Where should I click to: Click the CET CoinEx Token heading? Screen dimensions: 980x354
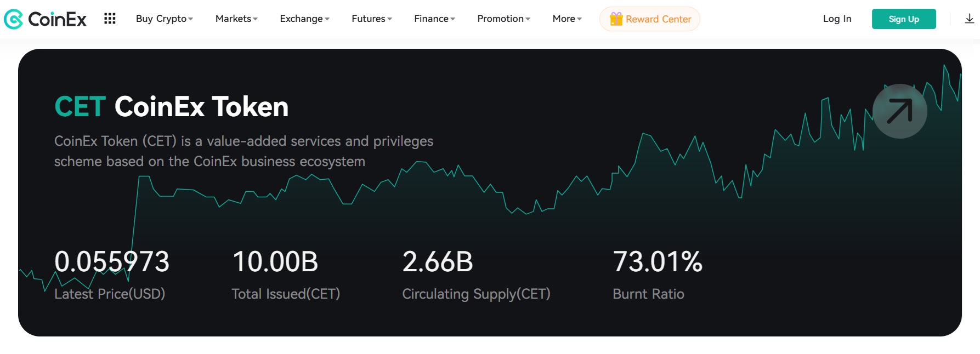point(172,106)
